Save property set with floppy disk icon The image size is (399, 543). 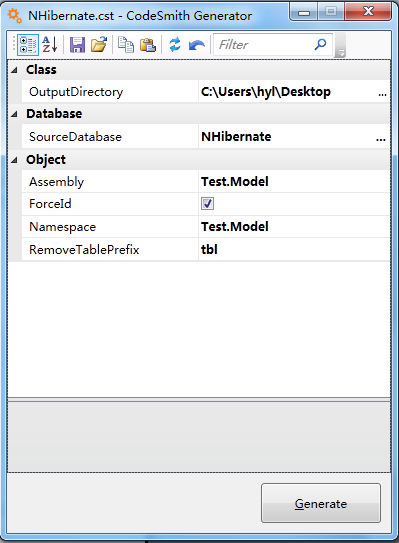coord(77,45)
